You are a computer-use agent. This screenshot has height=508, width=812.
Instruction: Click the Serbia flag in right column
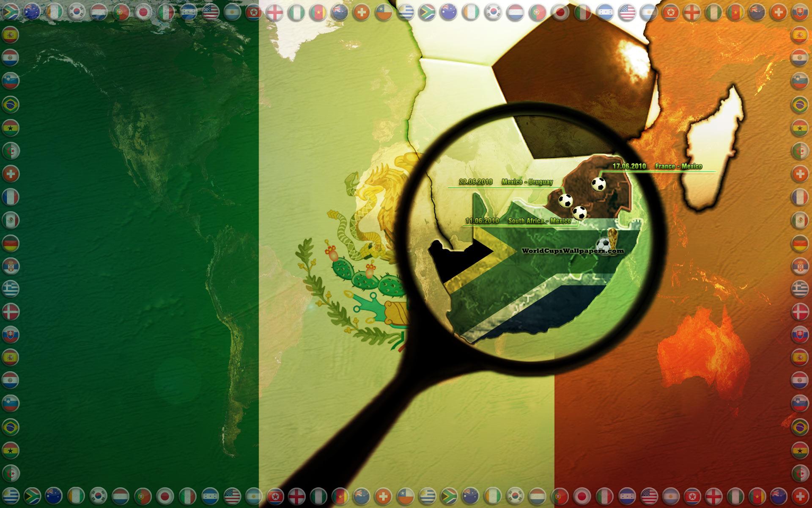pos(799,266)
